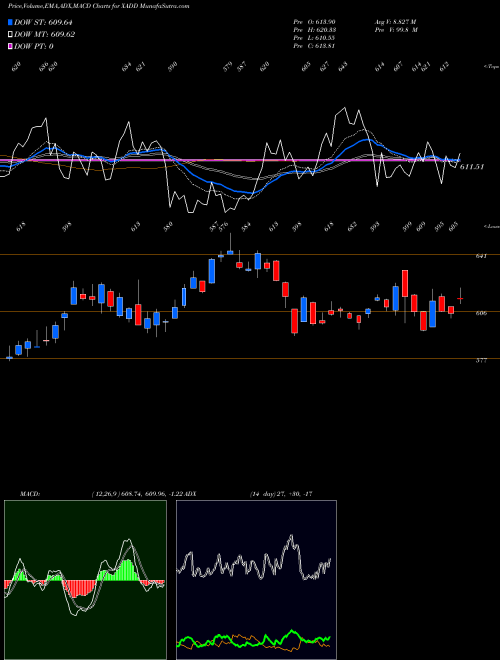Click the 577 price level label

tap(482, 360)
